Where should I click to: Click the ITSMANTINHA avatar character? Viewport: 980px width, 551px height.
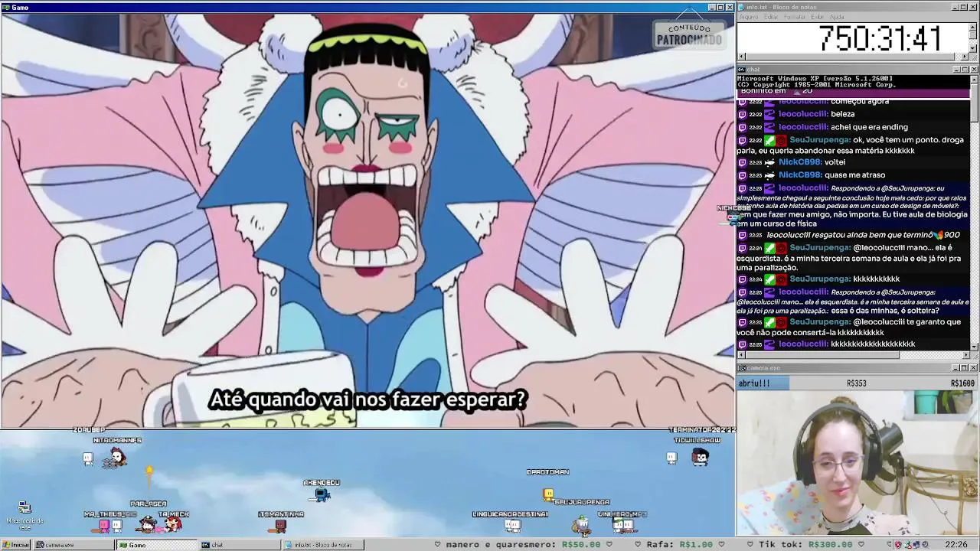[x=280, y=526]
